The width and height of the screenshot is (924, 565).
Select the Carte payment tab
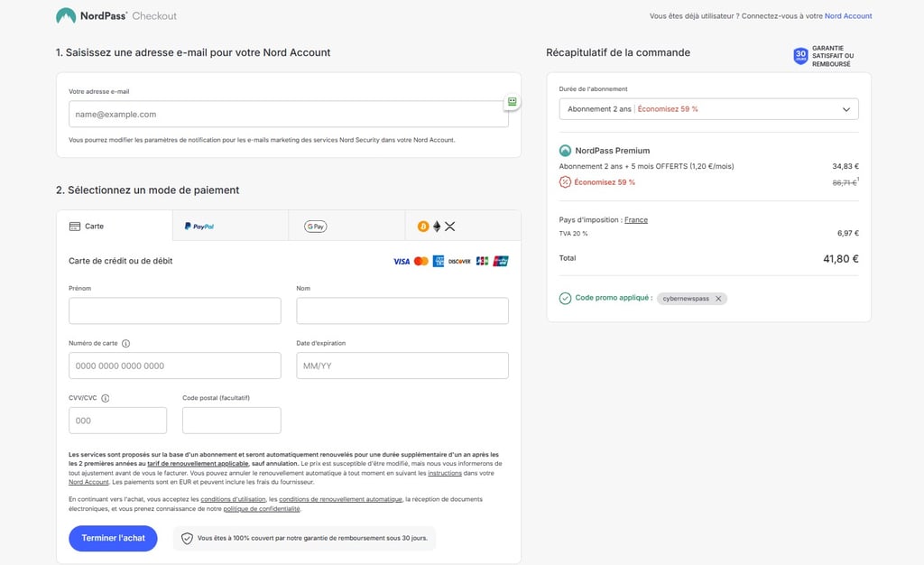click(x=115, y=227)
